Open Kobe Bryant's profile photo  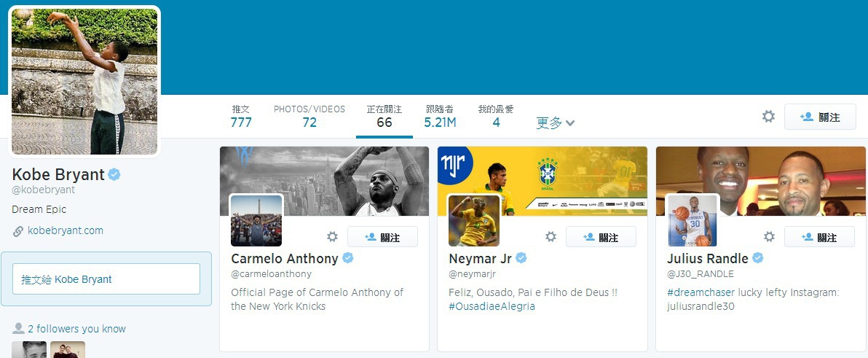coord(84,82)
